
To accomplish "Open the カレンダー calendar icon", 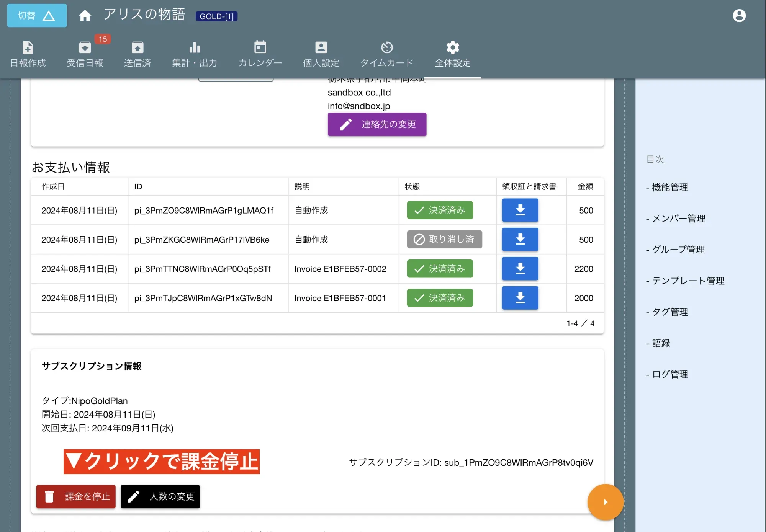I will click(x=260, y=54).
